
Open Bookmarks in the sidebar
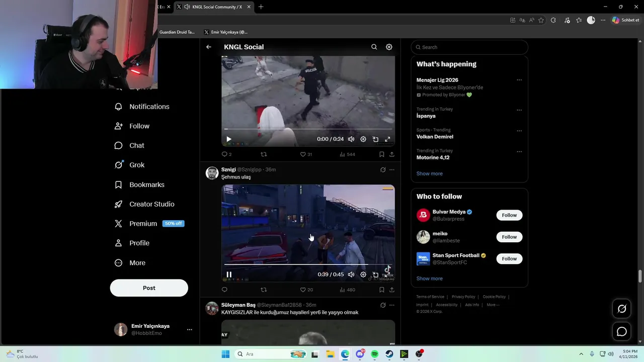coord(139,185)
